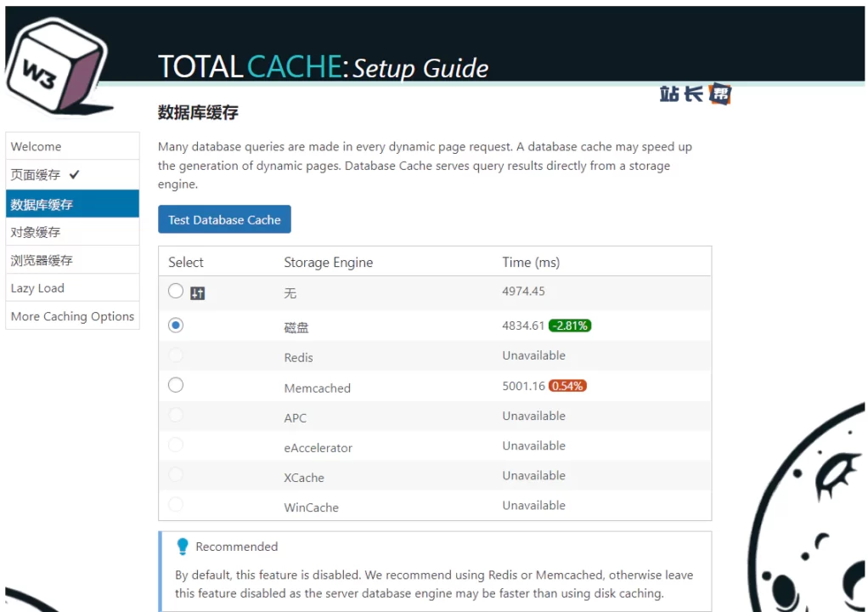This screenshot has height=612, width=868.
Task: Select the Redis radio button
Action: 176,355
